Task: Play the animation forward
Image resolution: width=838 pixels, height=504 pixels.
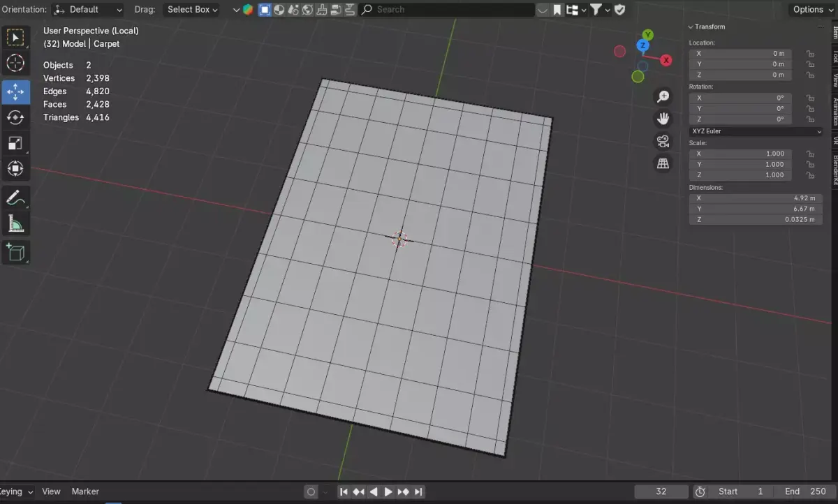Action: pyautogui.click(x=388, y=491)
